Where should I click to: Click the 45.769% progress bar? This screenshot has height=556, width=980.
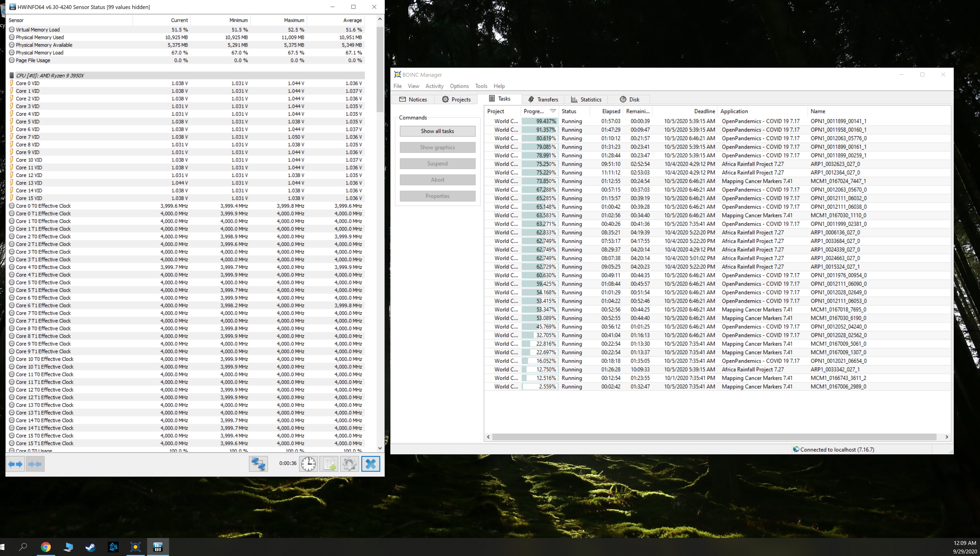(540, 327)
